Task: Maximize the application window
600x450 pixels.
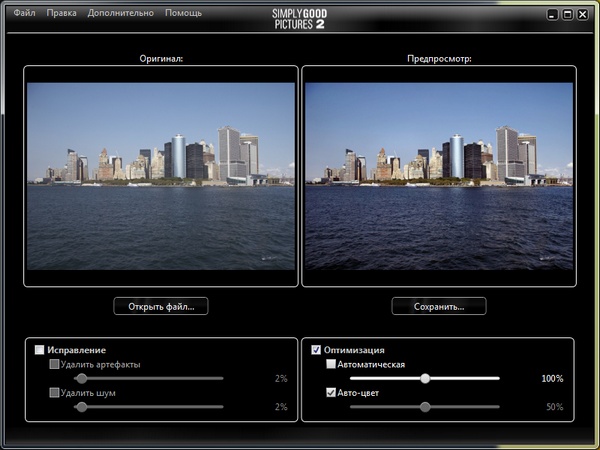Action: 567,14
